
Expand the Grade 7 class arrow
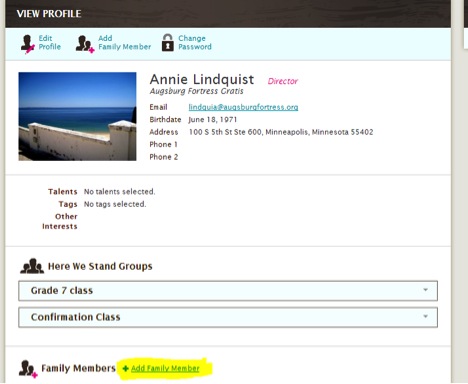point(426,290)
